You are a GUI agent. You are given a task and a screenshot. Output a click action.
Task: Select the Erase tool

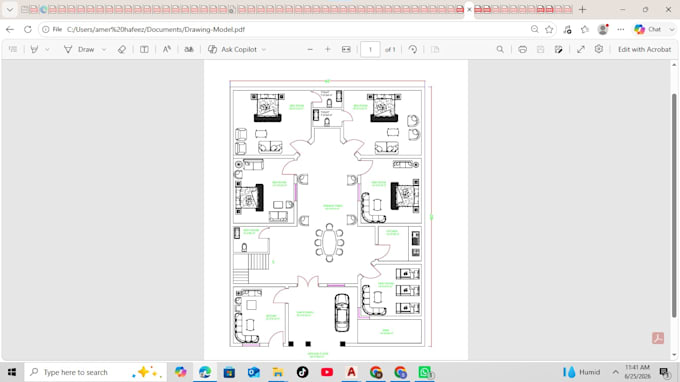pos(122,49)
